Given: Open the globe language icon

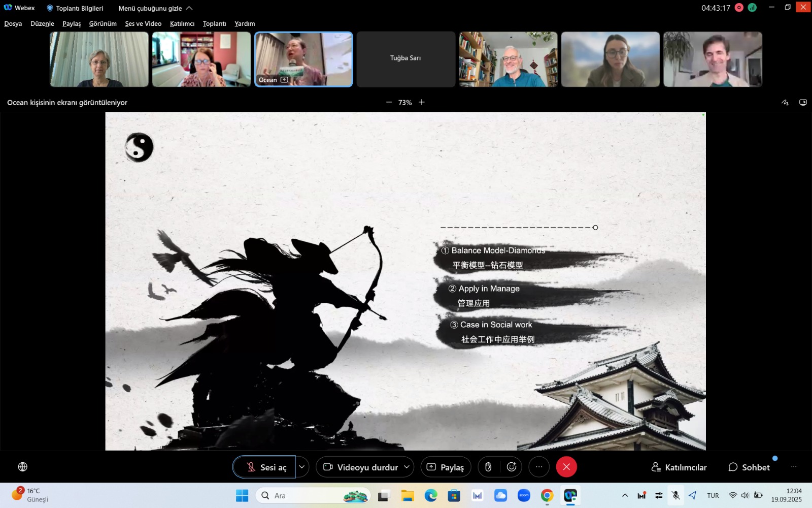Looking at the screenshot, I should [x=23, y=467].
